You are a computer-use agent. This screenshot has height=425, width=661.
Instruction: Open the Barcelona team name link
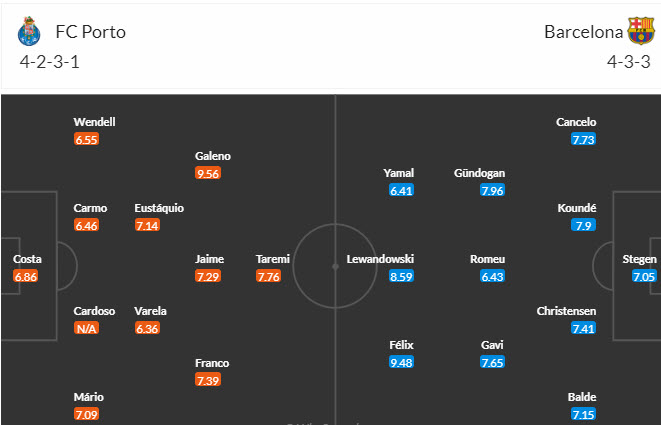(x=582, y=31)
